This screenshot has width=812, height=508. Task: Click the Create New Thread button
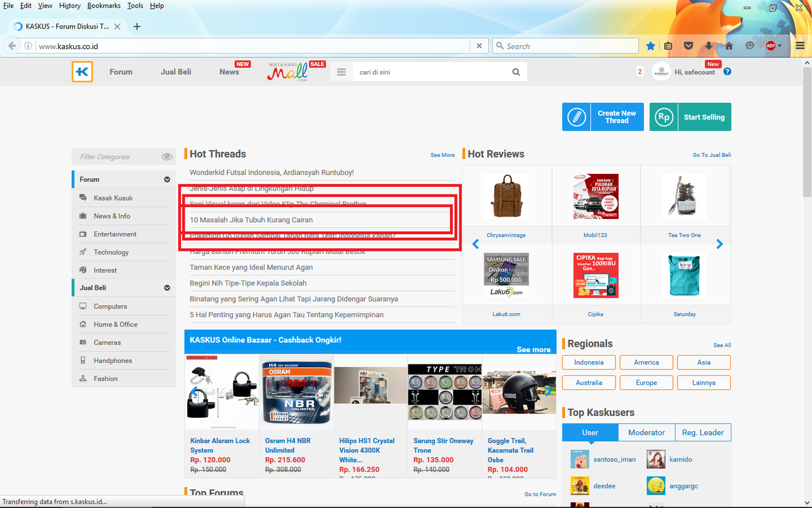[603, 117]
